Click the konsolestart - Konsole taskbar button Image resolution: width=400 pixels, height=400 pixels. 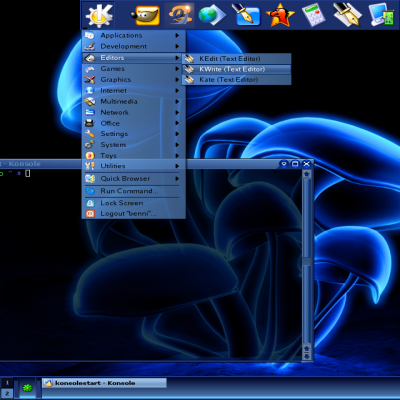pos(104,383)
